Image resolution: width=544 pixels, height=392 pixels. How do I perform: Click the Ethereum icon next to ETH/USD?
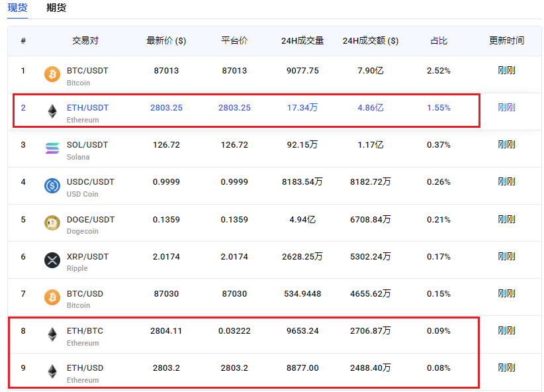click(x=52, y=371)
